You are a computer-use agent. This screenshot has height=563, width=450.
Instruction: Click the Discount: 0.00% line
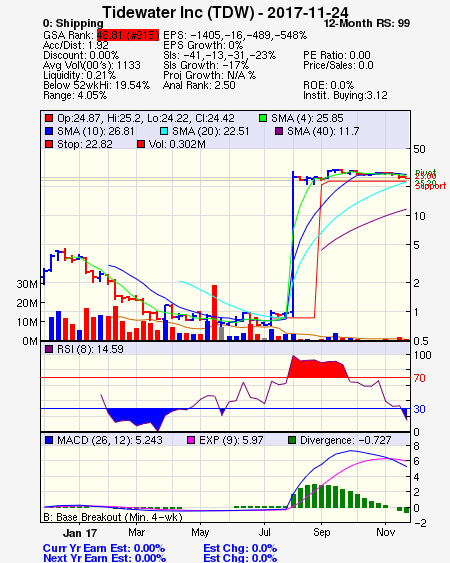[x=81, y=55]
